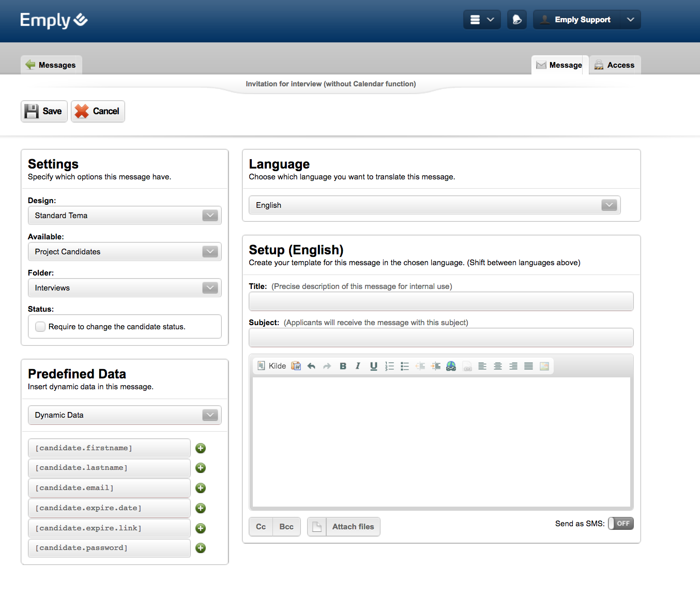The height and width of the screenshot is (595, 700).
Task: Select the [candidate.email] field text
Action: coord(109,488)
